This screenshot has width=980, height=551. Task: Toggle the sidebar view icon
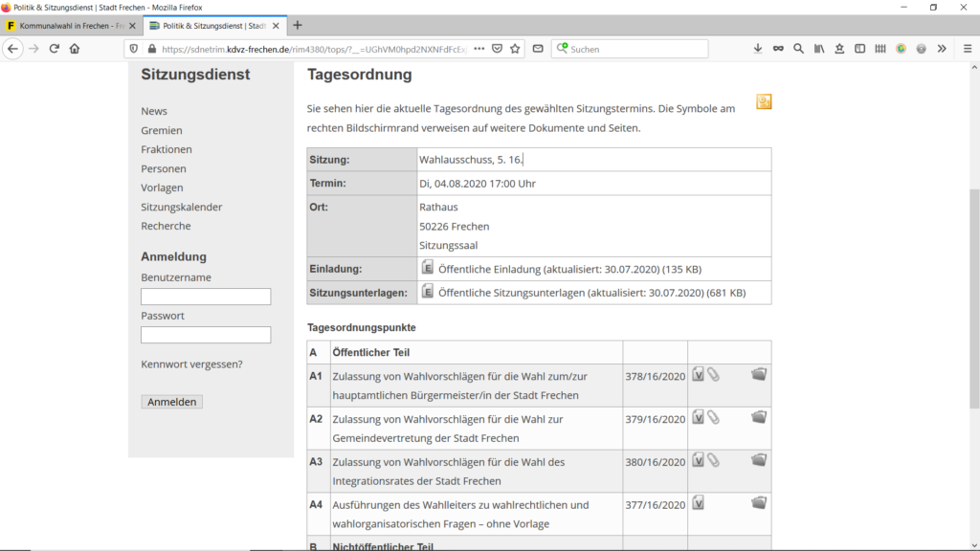[x=860, y=49]
